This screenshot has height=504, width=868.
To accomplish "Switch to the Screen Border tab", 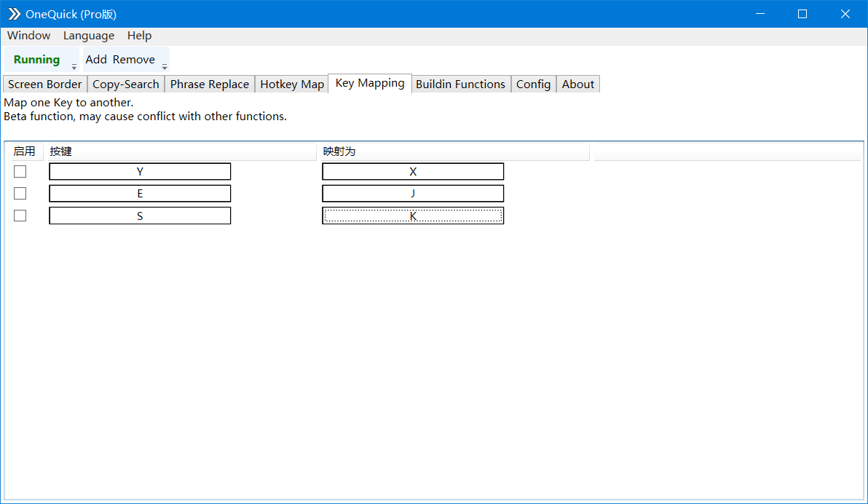I will pos(45,84).
